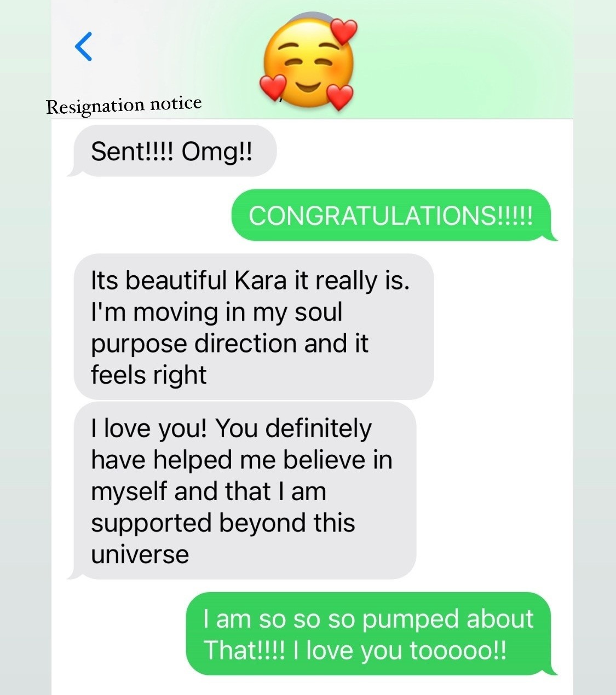The width and height of the screenshot is (616, 695).
Task: Select the "Resignation notice" caption text
Action: pyautogui.click(x=124, y=105)
